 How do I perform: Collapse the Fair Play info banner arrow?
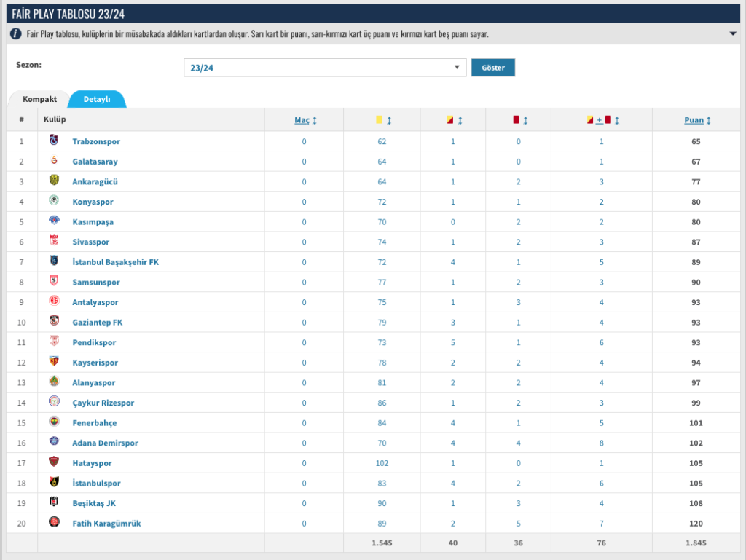pyautogui.click(x=733, y=33)
